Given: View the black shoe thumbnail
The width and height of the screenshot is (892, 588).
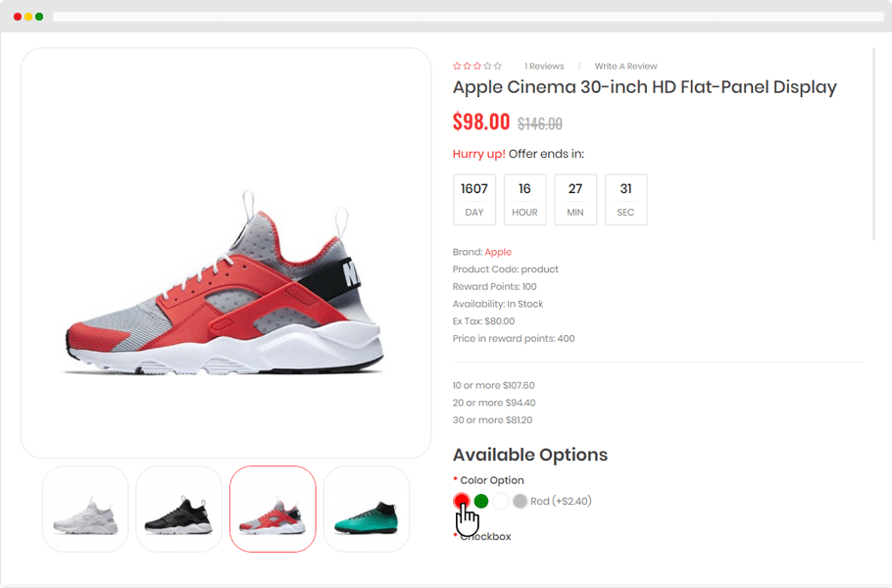Looking at the screenshot, I should point(178,509).
